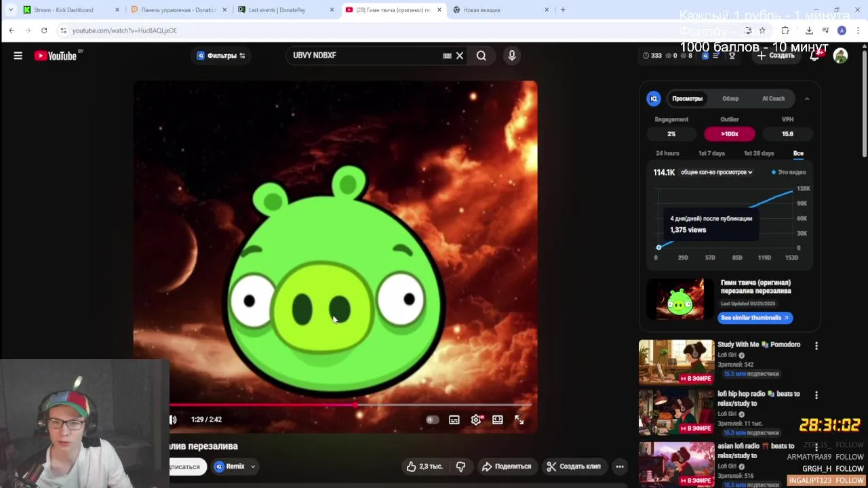The height and width of the screenshot is (488, 868).
Task: Open the on-screen keyboard icon in search
Action: tap(447, 56)
